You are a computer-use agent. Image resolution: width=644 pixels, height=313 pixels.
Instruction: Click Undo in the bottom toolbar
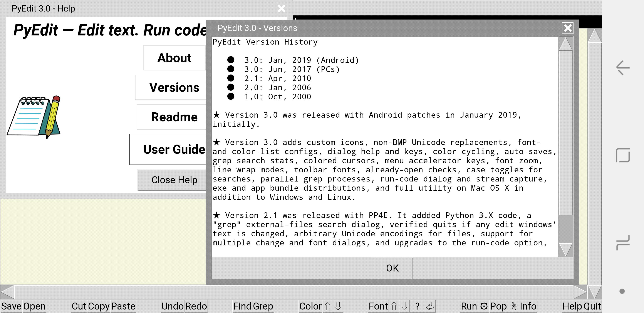point(173,306)
